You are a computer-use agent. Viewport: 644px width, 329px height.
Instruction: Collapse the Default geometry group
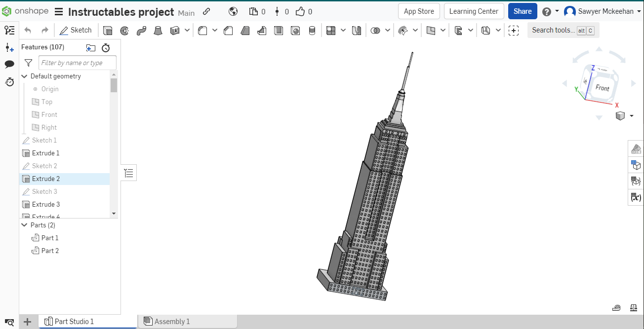click(x=24, y=76)
